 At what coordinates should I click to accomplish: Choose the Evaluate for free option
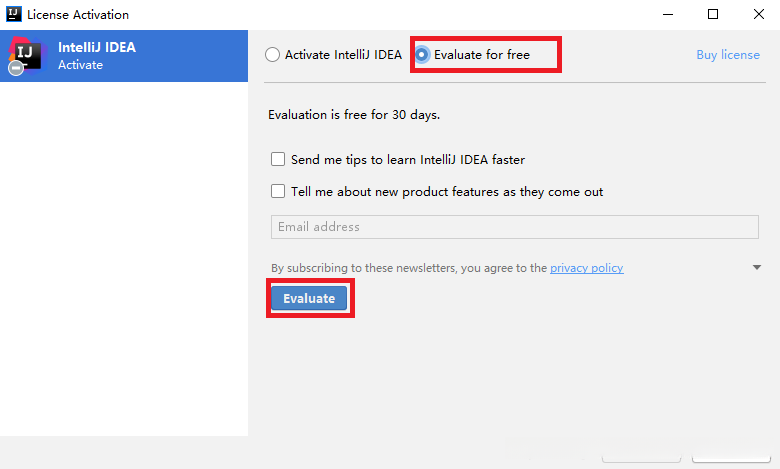coord(423,55)
